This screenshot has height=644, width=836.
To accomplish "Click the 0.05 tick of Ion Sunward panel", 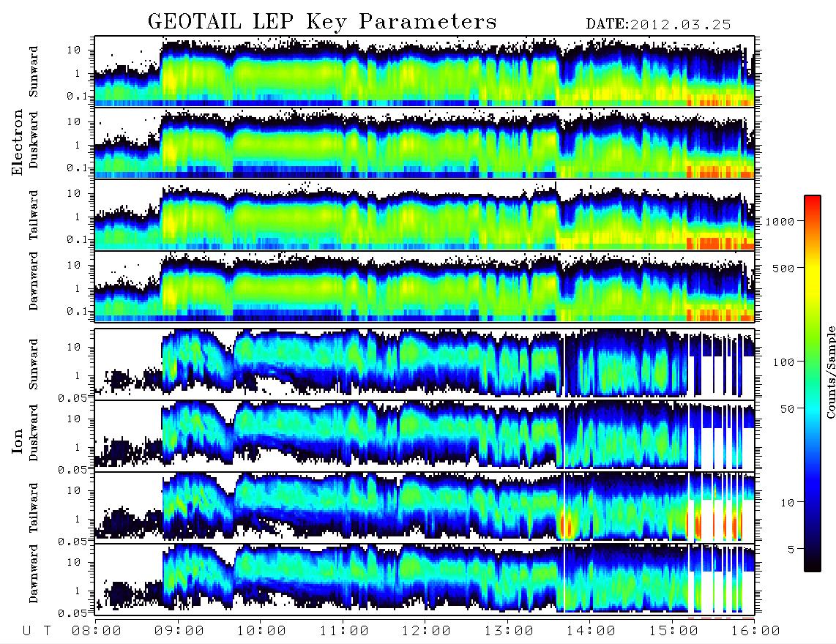I will pos(72,397).
